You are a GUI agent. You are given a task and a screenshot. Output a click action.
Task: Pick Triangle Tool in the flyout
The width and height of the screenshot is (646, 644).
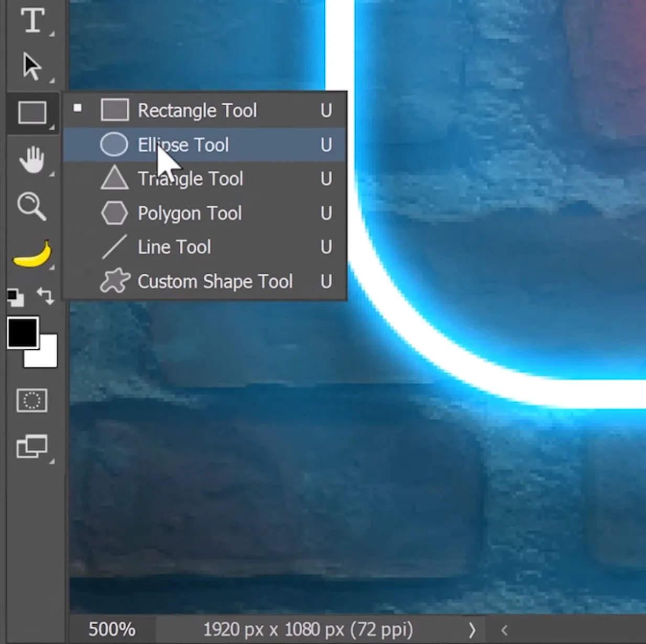point(190,179)
